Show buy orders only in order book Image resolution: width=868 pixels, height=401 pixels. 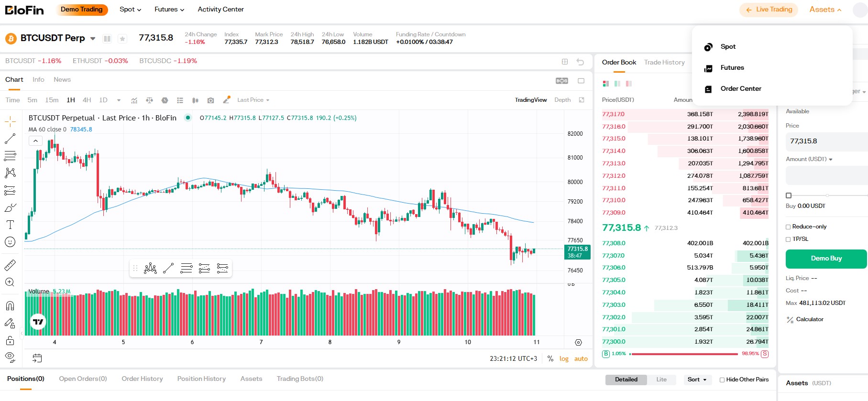617,84
